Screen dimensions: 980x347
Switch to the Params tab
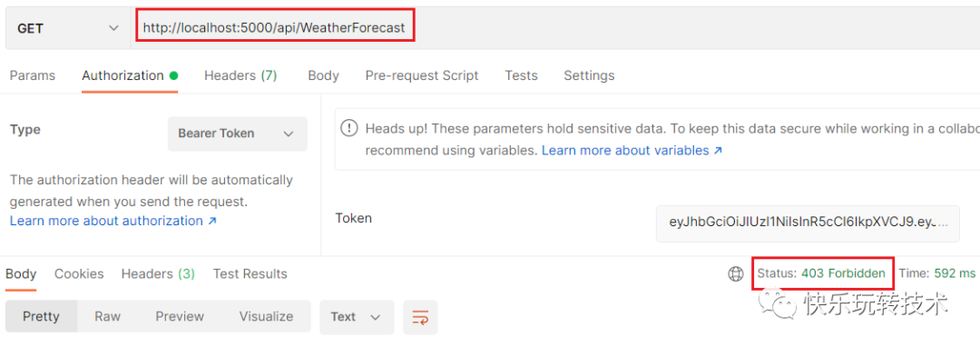point(33,75)
